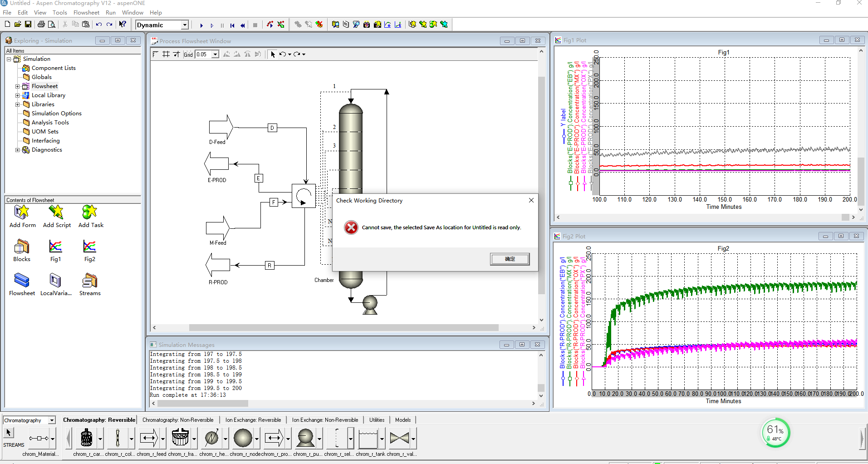The height and width of the screenshot is (464, 868).
Task: Click the Print icon in main toolbar
Action: 41,25
